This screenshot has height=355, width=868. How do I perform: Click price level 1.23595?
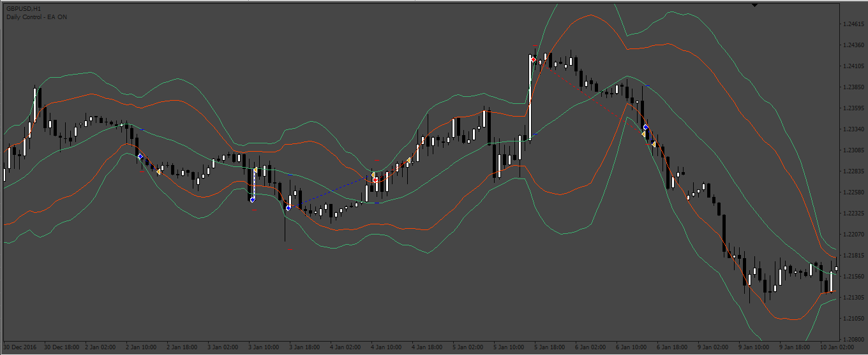853,108
